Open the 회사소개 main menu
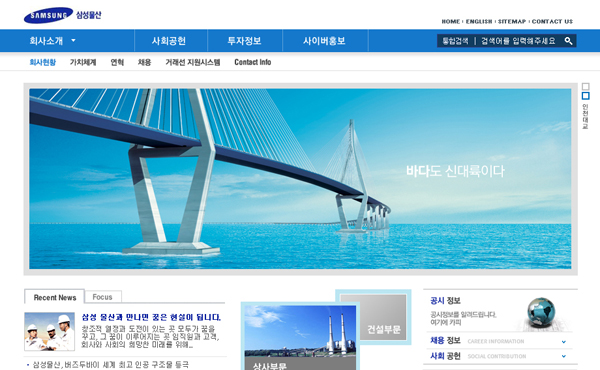This screenshot has width=600, height=370. click(46, 41)
